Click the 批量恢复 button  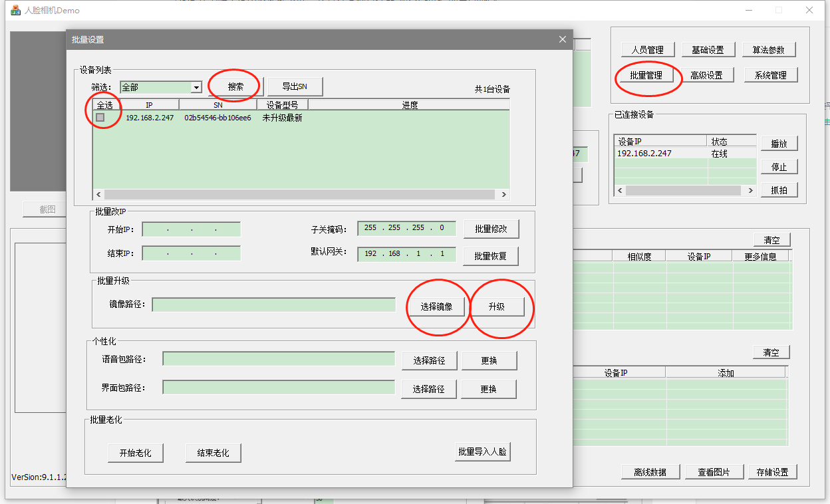coord(491,256)
